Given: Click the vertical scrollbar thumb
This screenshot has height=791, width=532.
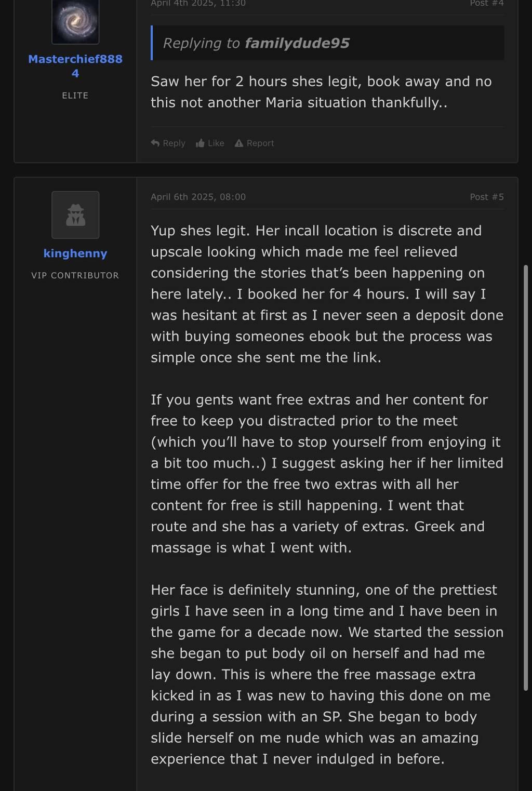Looking at the screenshot, I should (x=525, y=478).
